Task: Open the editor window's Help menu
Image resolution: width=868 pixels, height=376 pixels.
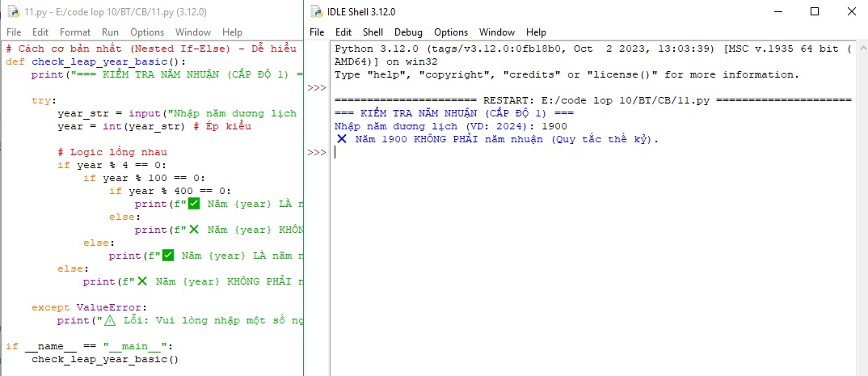Action: click(232, 32)
